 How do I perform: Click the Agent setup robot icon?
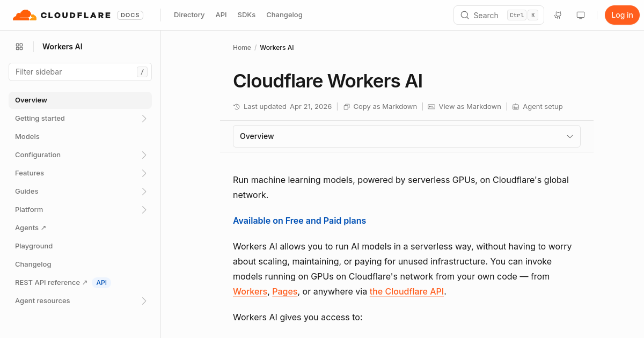pyautogui.click(x=516, y=107)
